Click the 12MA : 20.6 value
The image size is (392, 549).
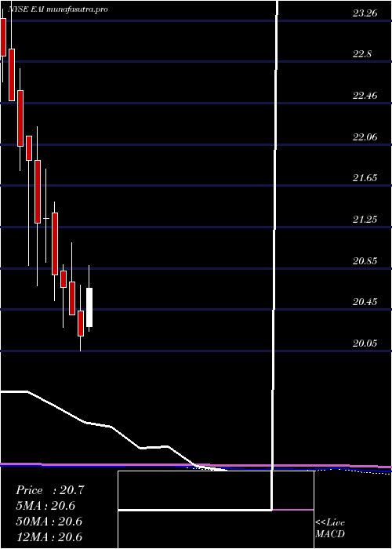coord(49,537)
